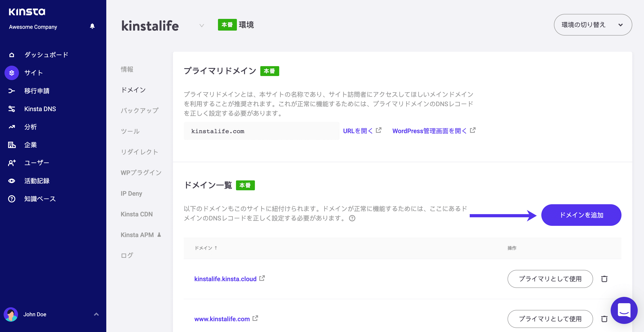The width and height of the screenshot is (644, 332).
Task: Open 分析 in sidebar
Action: (x=30, y=127)
